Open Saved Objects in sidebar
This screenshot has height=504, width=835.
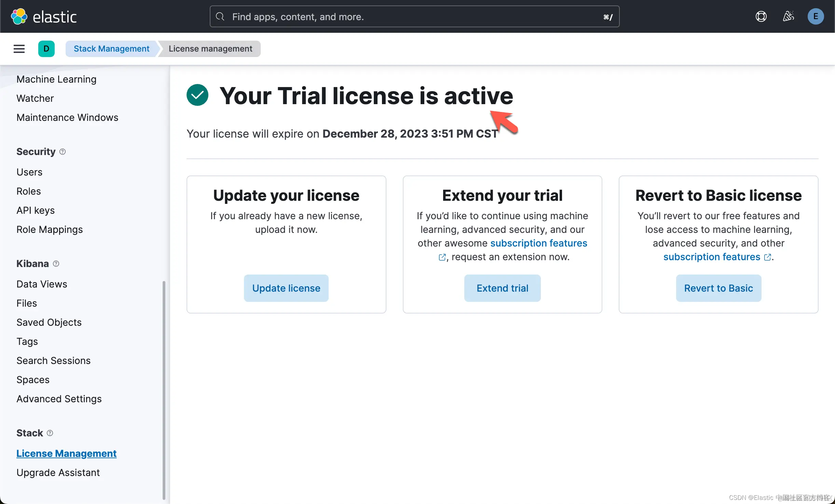(x=49, y=322)
